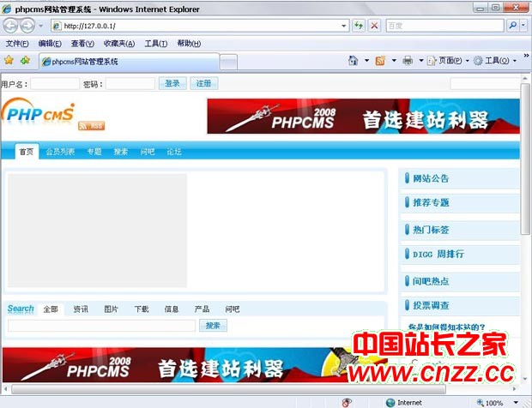The image size is (532, 408).
Task: Click the Add to Favorites star-plus icon
Action: pos(25,61)
